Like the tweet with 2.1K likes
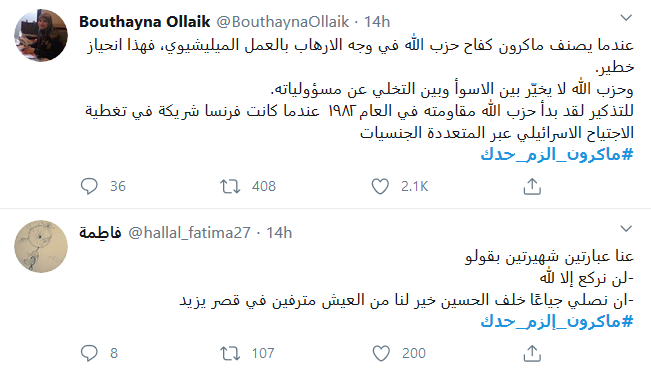Screen dimensions: 651x368 [x=380, y=186]
